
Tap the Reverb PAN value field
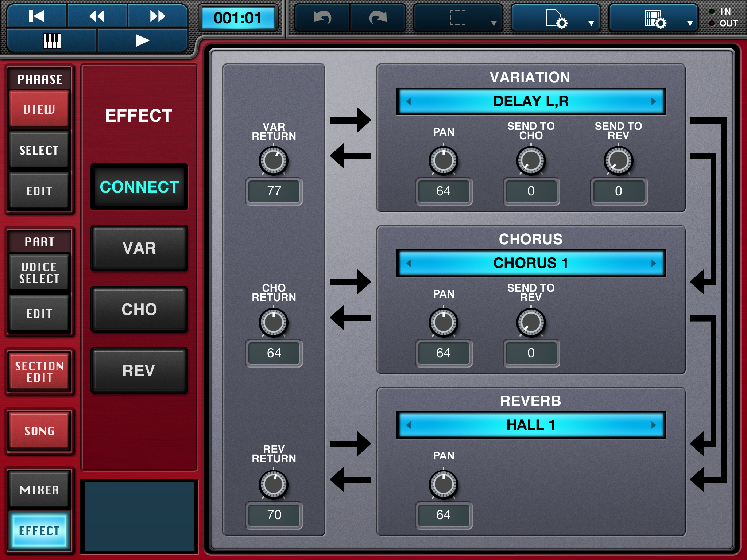click(x=444, y=515)
